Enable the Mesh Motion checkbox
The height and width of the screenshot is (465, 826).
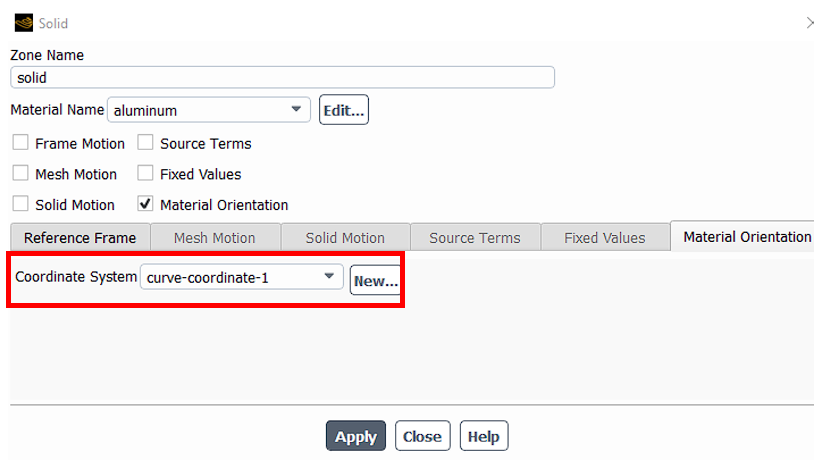pyautogui.click(x=21, y=174)
